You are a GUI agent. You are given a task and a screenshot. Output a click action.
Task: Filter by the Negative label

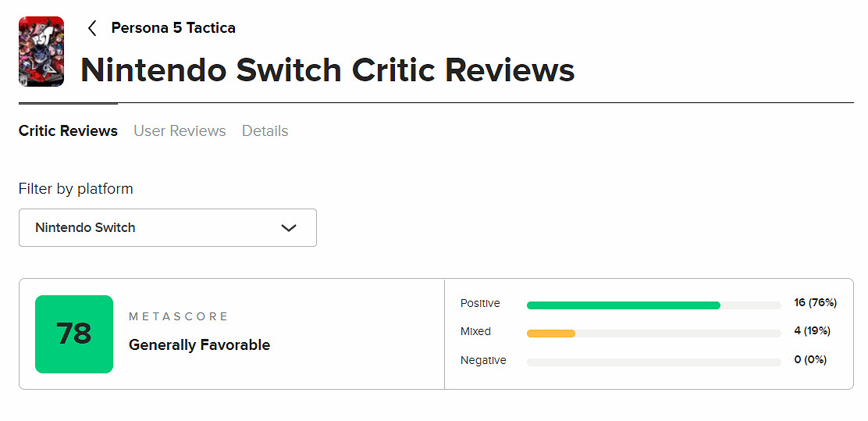pos(483,360)
